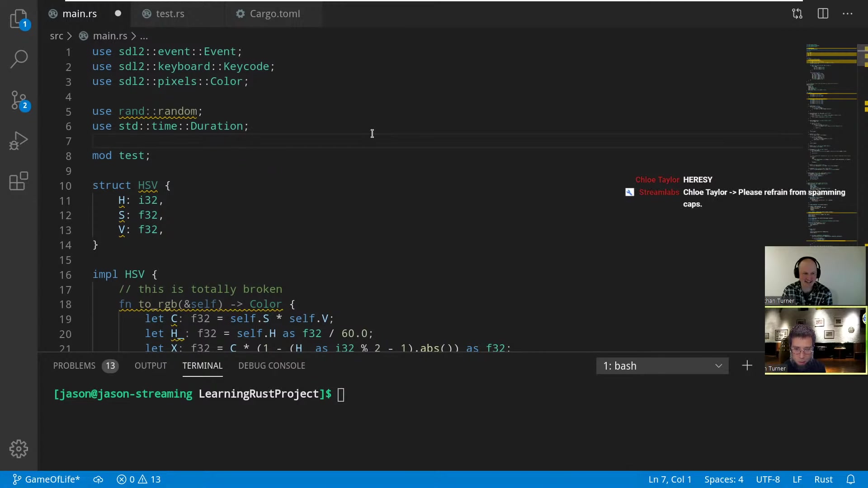Viewport: 868px width, 488px height.
Task: Click Spaces: 4 indentation setting
Action: [x=723, y=479]
